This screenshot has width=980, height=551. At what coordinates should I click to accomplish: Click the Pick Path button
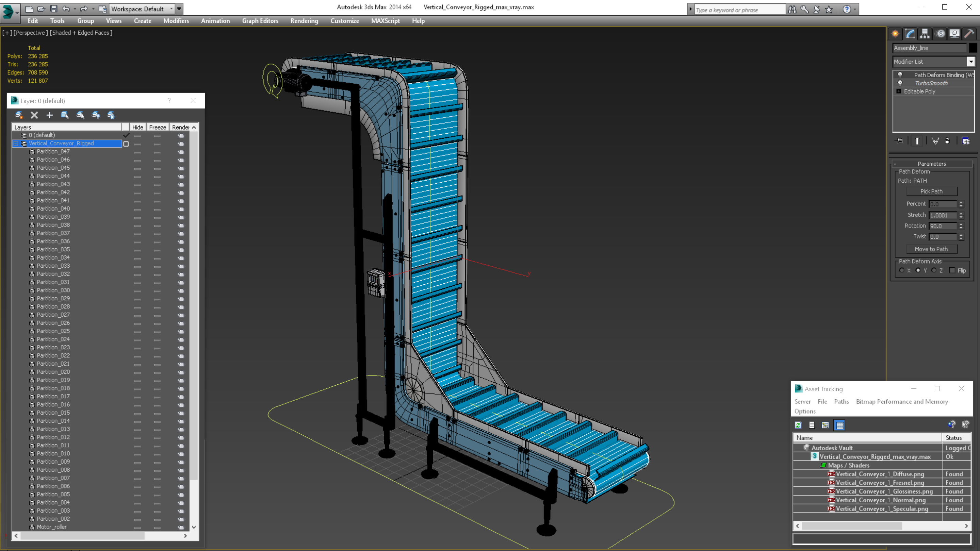[x=931, y=191]
